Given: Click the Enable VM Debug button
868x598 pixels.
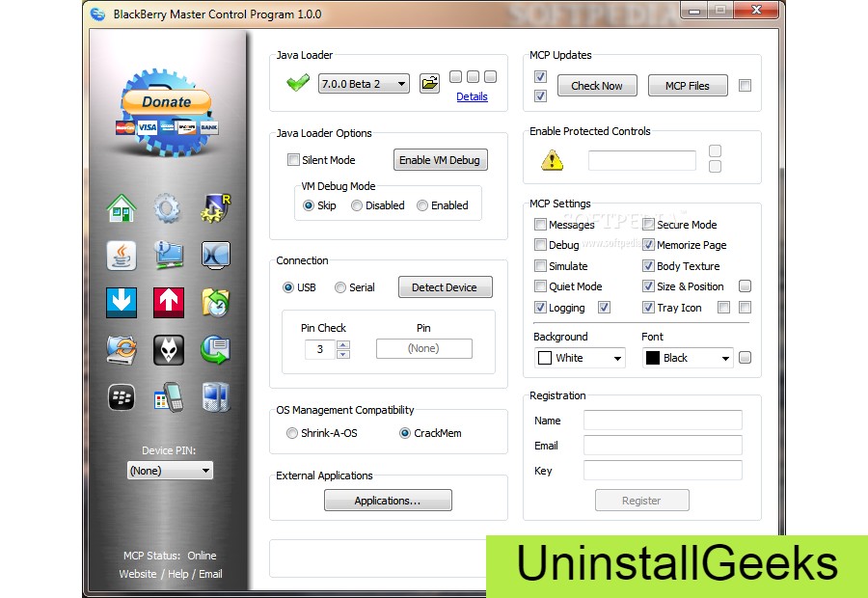Looking at the screenshot, I should click(440, 160).
